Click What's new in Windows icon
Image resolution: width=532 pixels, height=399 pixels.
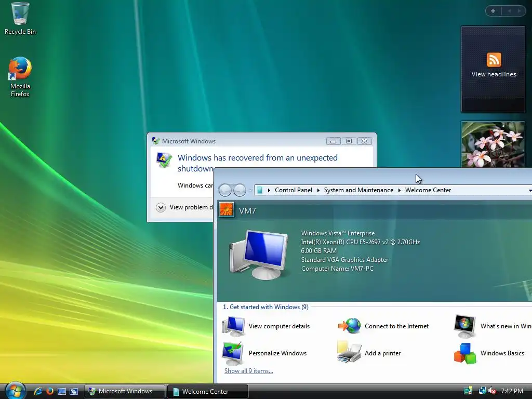pos(465,326)
